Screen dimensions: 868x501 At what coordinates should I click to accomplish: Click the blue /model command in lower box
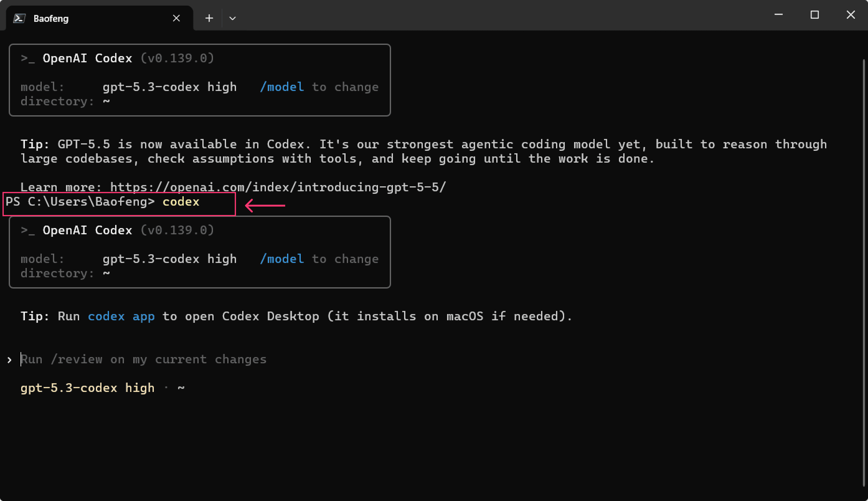282,259
